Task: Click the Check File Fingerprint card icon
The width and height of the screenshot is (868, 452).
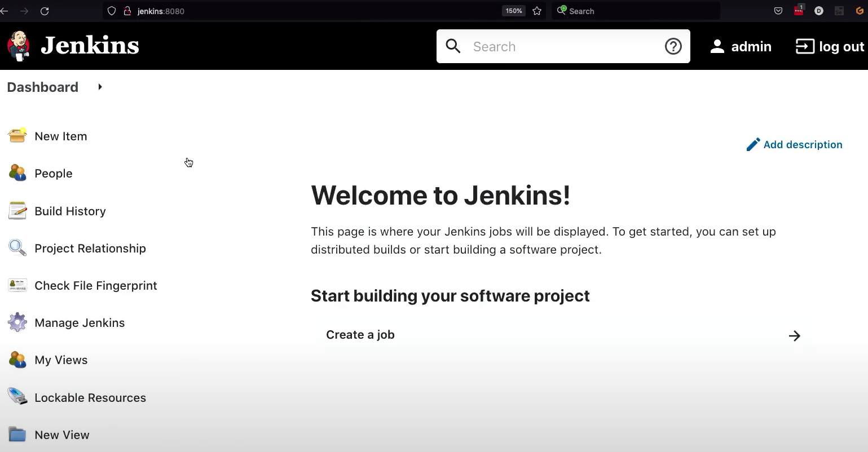Action: [17, 285]
